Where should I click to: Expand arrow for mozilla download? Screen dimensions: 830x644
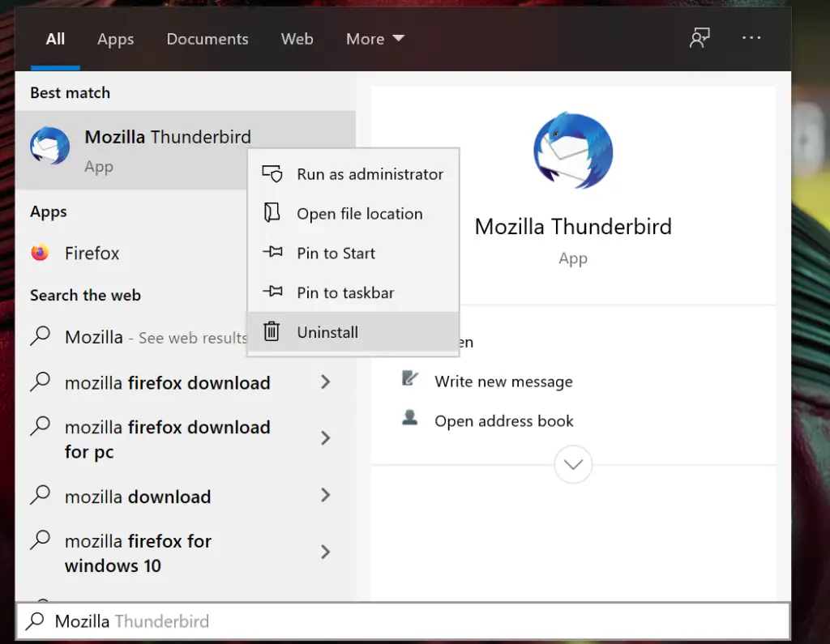(326, 495)
